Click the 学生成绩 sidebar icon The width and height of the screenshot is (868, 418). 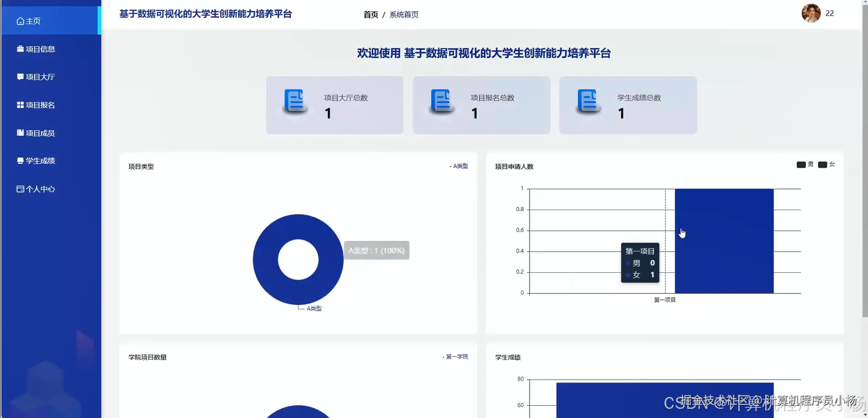tap(20, 160)
